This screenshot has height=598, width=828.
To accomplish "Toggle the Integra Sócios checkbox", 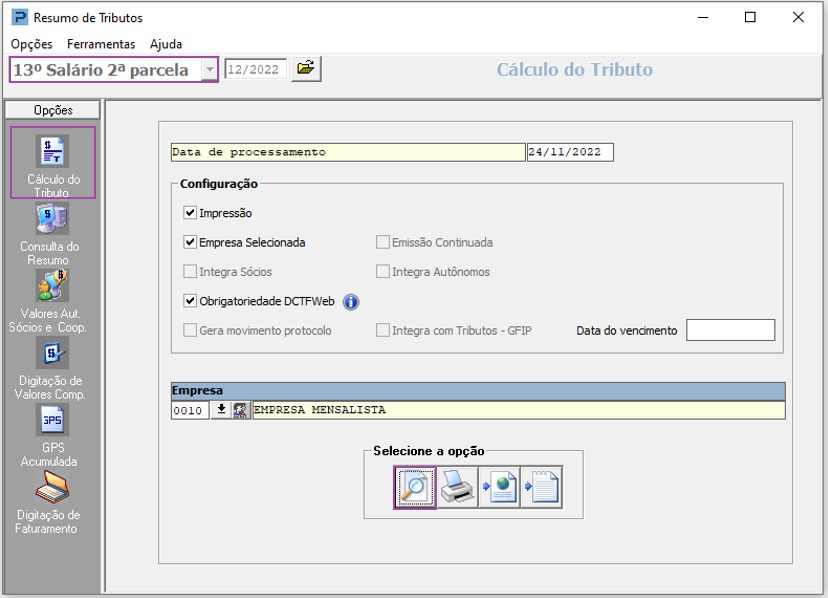I will [190, 272].
